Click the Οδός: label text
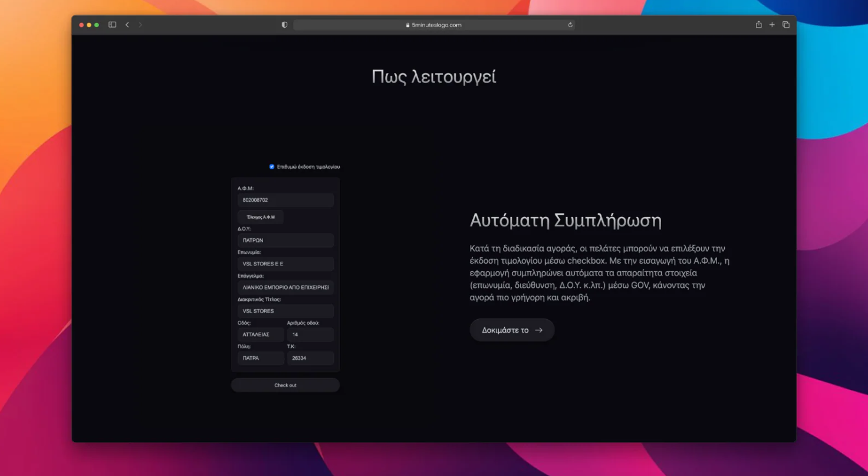The image size is (868, 476). pos(244,323)
